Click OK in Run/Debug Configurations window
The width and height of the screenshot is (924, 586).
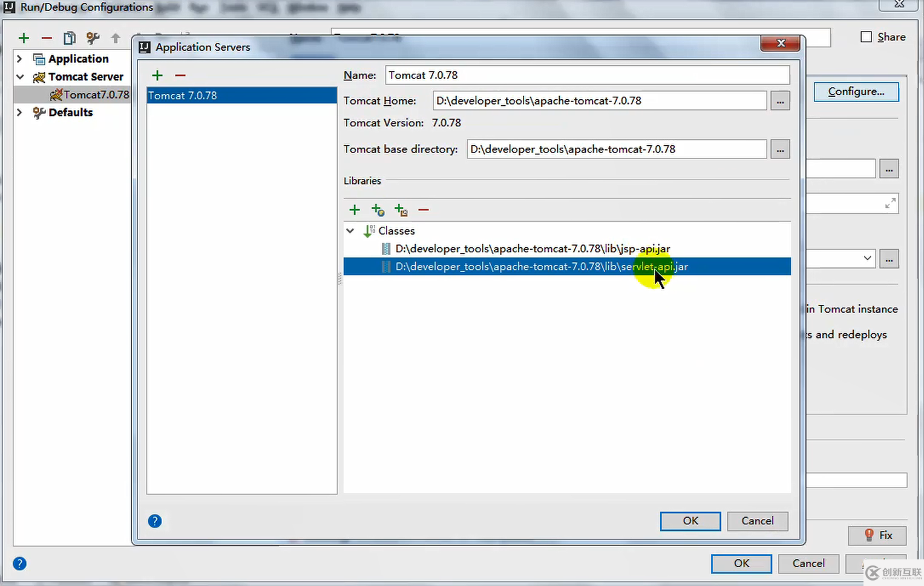(741, 564)
